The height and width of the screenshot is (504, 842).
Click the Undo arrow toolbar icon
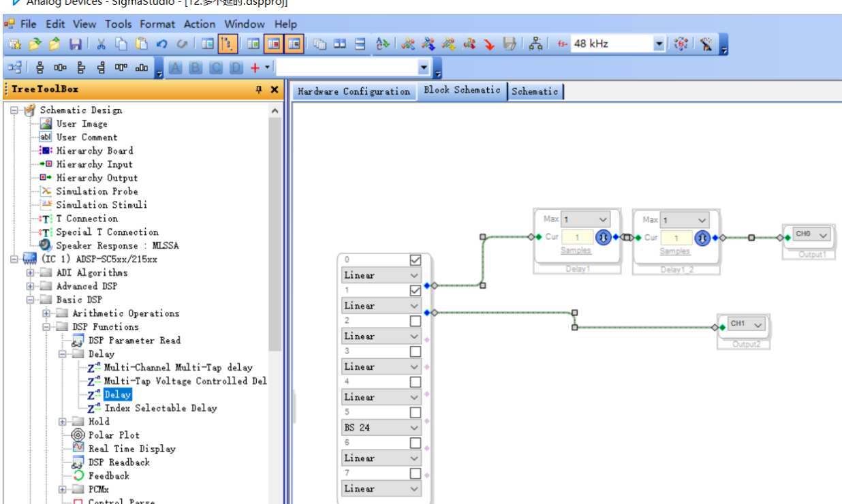[161, 44]
